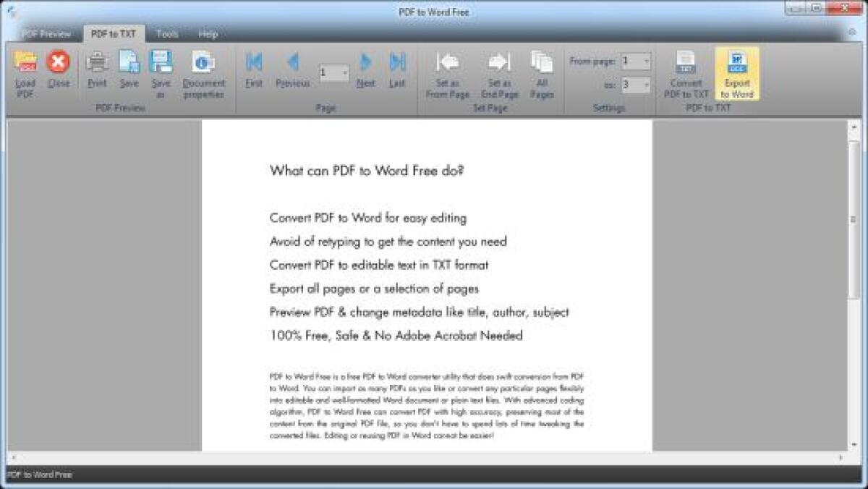This screenshot has width=868, height=489.
Task: Open Save as dialog
Action: click(x=161, y=72)
